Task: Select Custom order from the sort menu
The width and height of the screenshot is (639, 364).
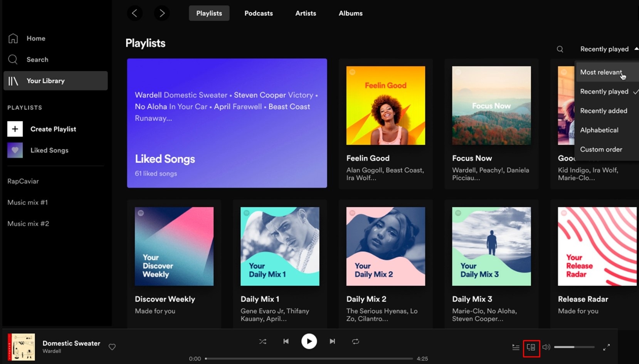Action: (x=601, y=149)
